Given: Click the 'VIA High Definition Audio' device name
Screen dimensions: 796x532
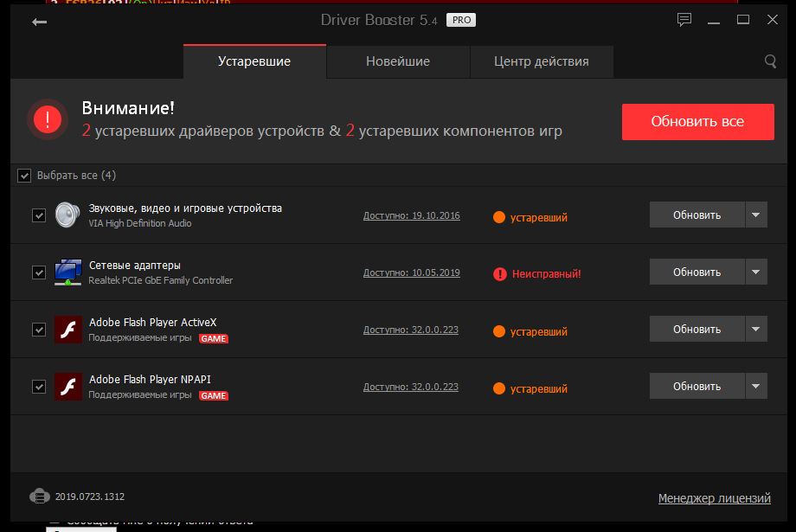Looking at the screenshot, I should click(x=140, y=223).
